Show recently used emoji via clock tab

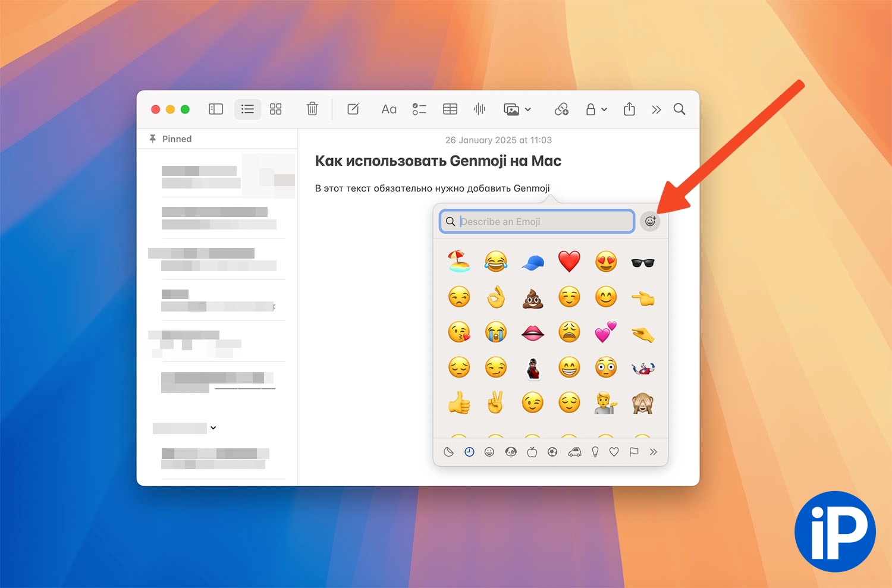point(469,452)
